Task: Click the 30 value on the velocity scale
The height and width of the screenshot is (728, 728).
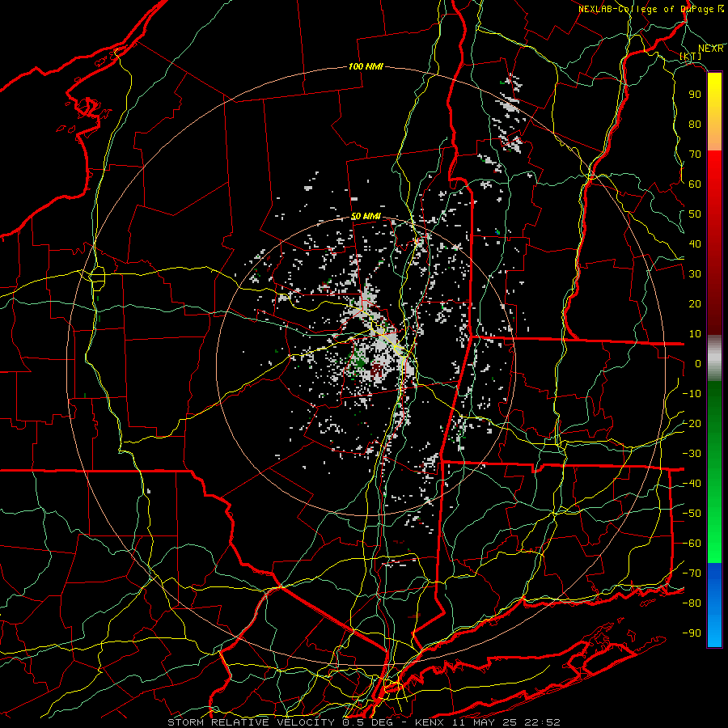Action: pyautogui.click(x=695, y=274)
